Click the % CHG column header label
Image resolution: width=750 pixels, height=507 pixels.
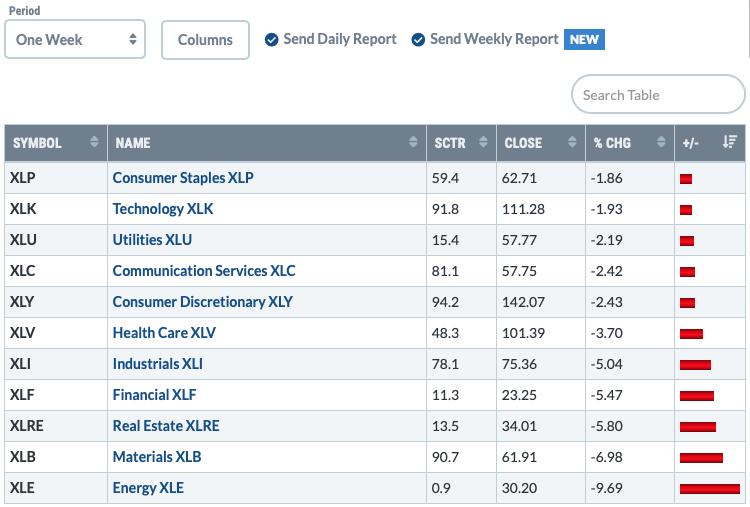click(612, 143)
